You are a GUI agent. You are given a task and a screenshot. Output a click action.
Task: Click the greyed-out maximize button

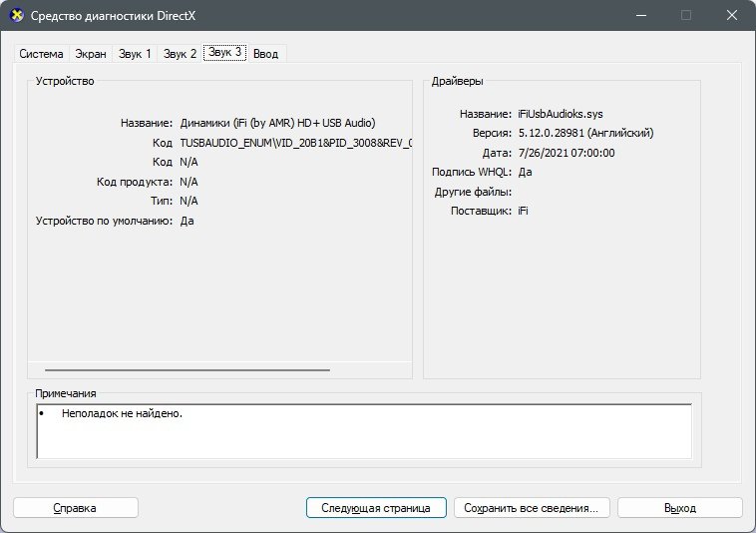click(686, 15)
